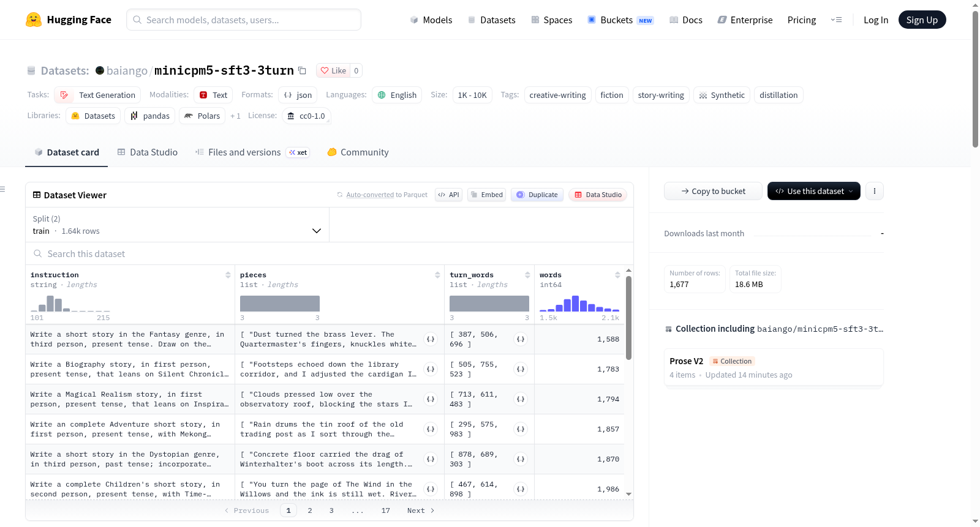The width and height of the screenshot is (980, 527).
Task: Go to the Next page of rows
Action: [x=421, y=510]
